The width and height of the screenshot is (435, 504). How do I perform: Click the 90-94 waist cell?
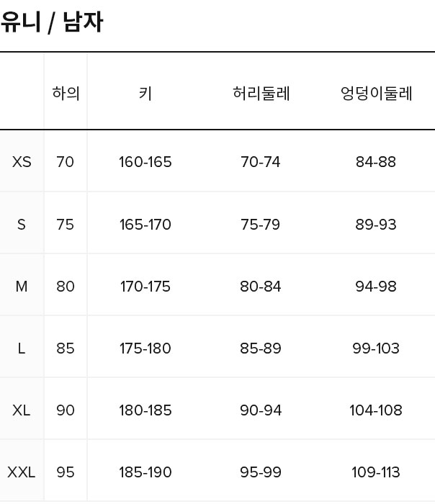[x=261, y=410]
